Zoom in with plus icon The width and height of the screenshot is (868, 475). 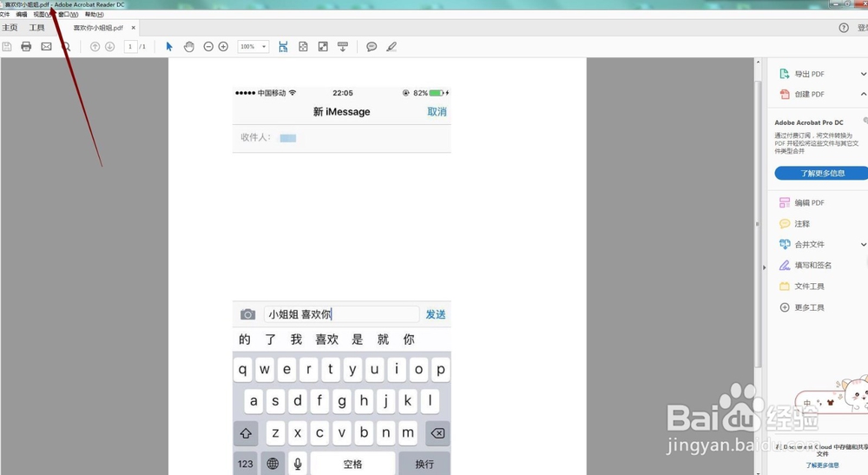pyautogui.click(x=223, y=47)
